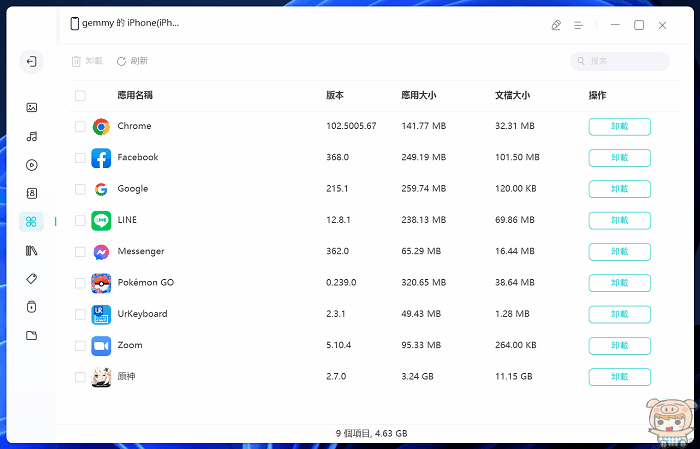Uninstall UrKeyboard with its 卸載 button
This screenshot has height=449, width=700.
coord(620,314)
